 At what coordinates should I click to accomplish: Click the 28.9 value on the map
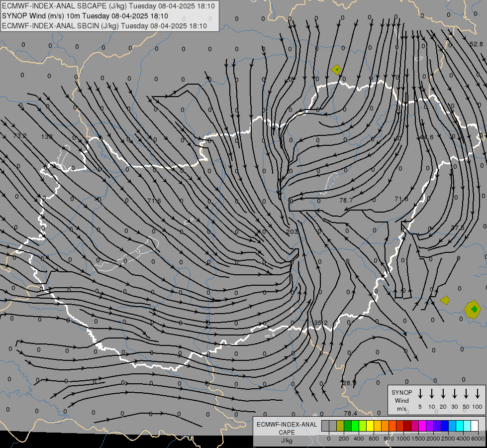(349, 383)
